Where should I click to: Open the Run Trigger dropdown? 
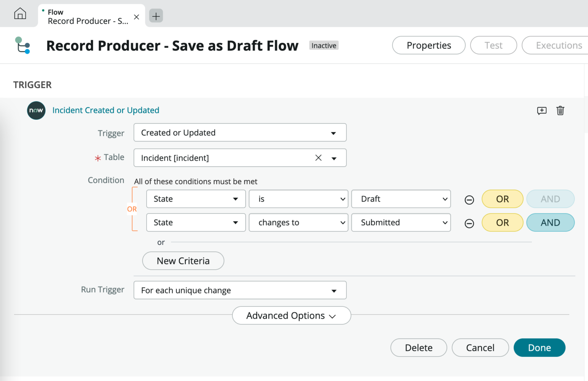tap(240, 290)
